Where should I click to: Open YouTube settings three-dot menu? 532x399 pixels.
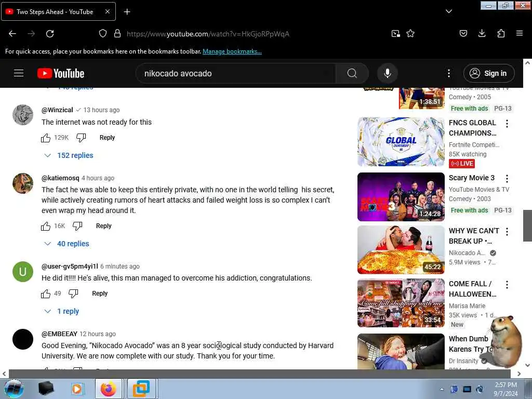448,73
